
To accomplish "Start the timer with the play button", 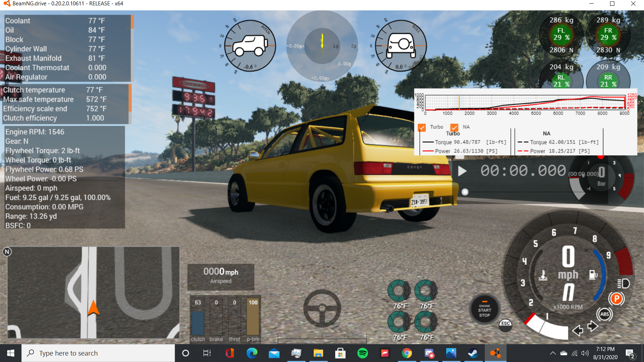I will tap(462, 171).
